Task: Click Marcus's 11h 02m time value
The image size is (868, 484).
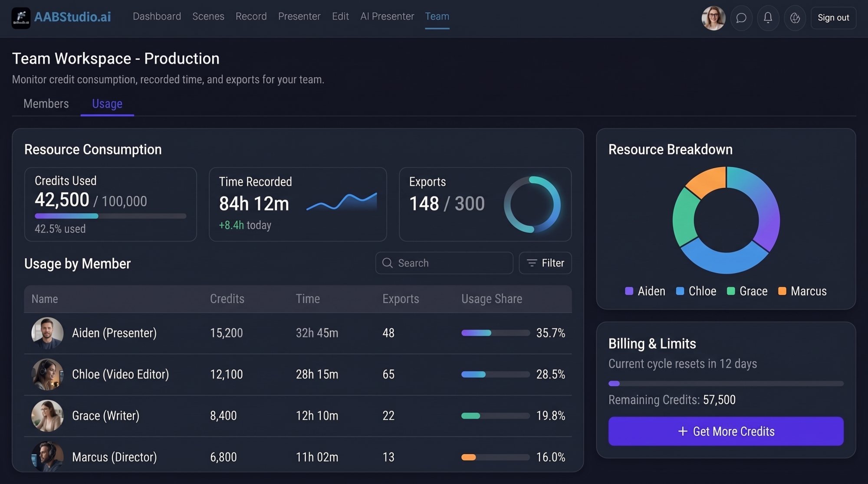Action: (x=317, y=457)
